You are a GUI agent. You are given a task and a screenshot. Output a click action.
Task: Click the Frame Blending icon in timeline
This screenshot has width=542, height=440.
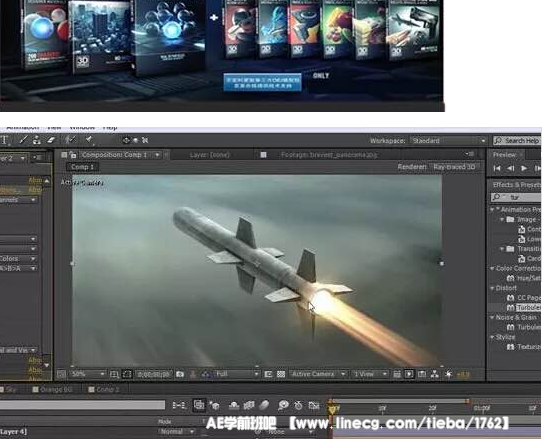249,405
